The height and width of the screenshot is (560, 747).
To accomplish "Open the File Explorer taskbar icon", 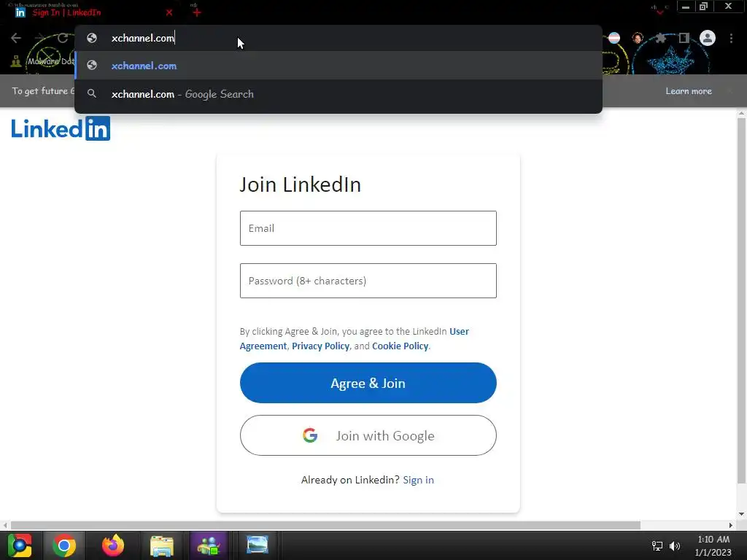I will pyautogui.click(x=162, y=545).
